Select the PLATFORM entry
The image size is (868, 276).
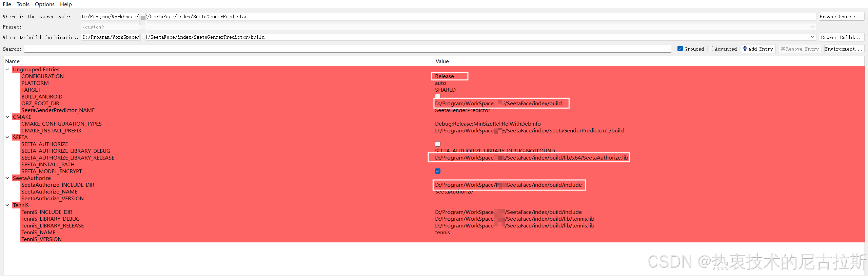click(35, 83)
